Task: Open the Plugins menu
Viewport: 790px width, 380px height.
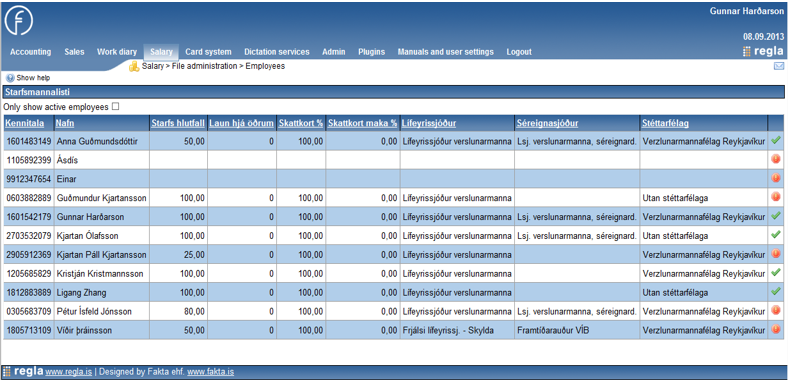Action: (x=371, y=52)
